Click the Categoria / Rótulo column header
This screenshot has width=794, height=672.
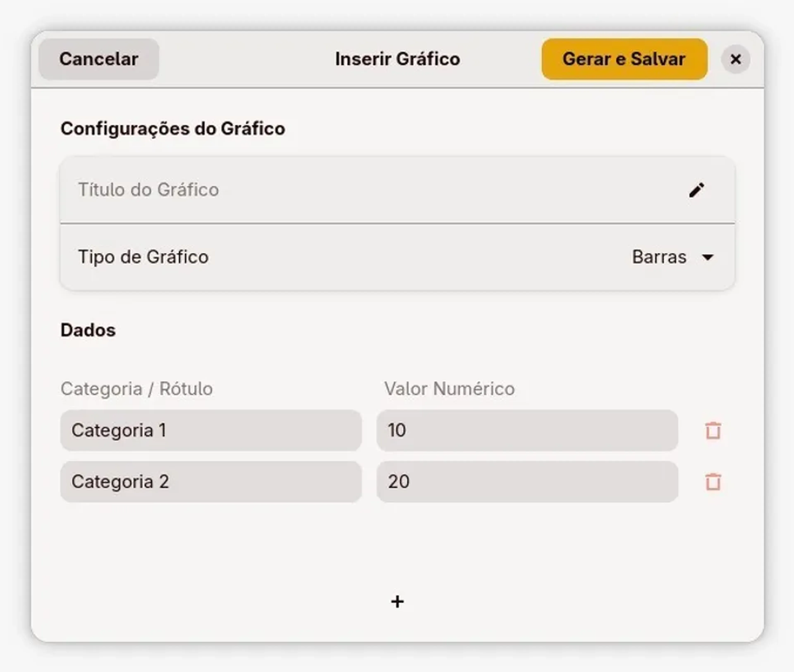coord(136,389)
